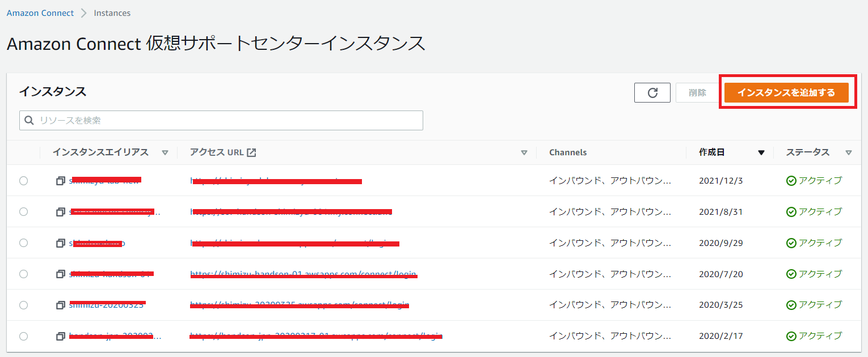Screen dimensions: 868x357
Task: Open access URL link in 2020/9/29 row
Action: (294, 243)
